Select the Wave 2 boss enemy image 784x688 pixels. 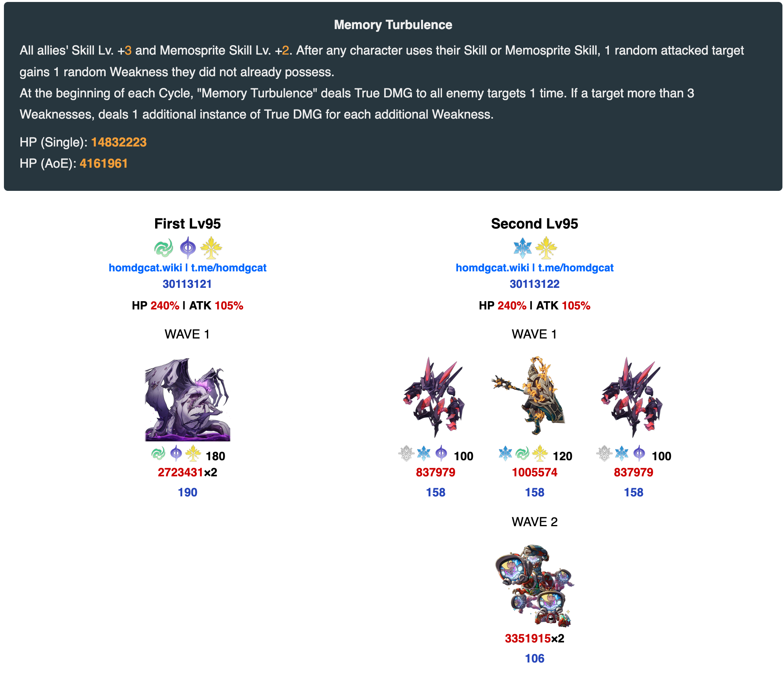(x=535, y=586)
